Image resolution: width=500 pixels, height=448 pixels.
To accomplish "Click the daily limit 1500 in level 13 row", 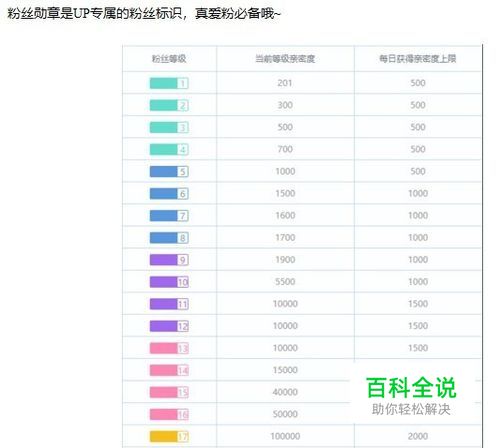I will (418, 348).
